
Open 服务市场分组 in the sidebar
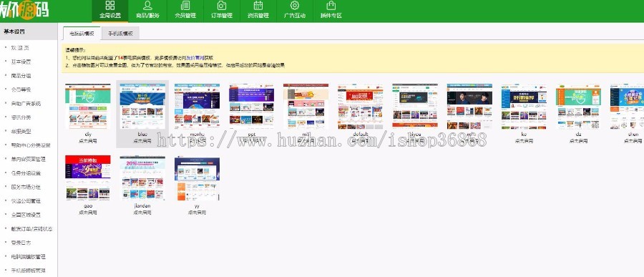(26, 187)
